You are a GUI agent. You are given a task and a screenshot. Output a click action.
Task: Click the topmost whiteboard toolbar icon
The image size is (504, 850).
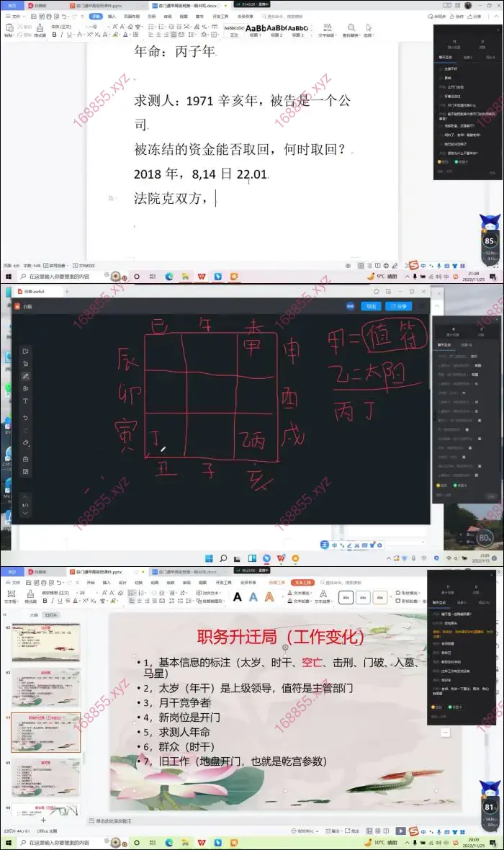click(25, 352)
